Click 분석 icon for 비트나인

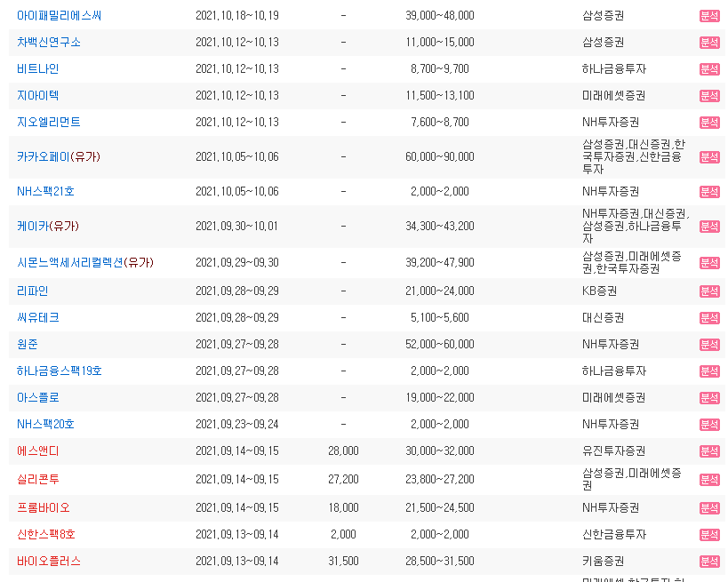[709, 69]
